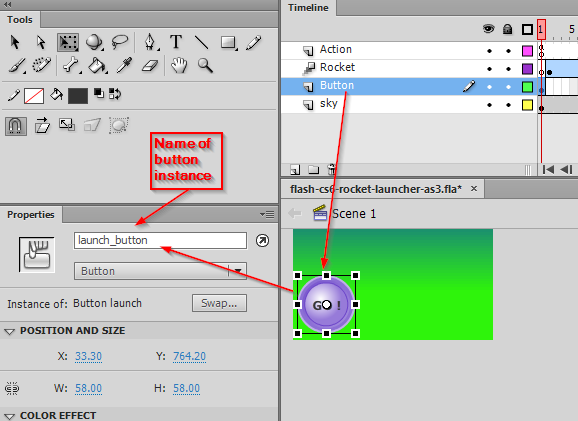Click the Swap... button
The width and height of the screenshot is (578, 421).
pyautogui.click(x=219, y=303)
